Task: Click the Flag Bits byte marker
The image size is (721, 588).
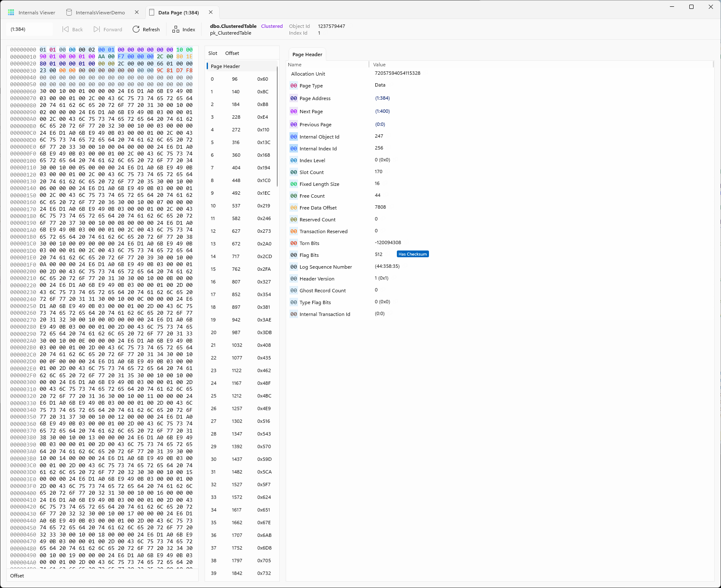Action: point(294,255)
